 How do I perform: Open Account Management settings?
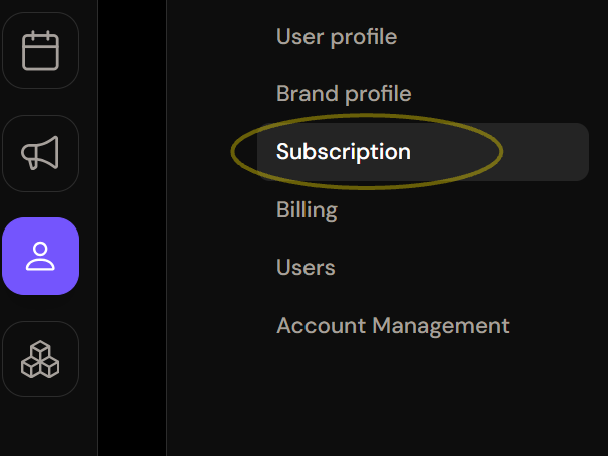coord(392,325)
